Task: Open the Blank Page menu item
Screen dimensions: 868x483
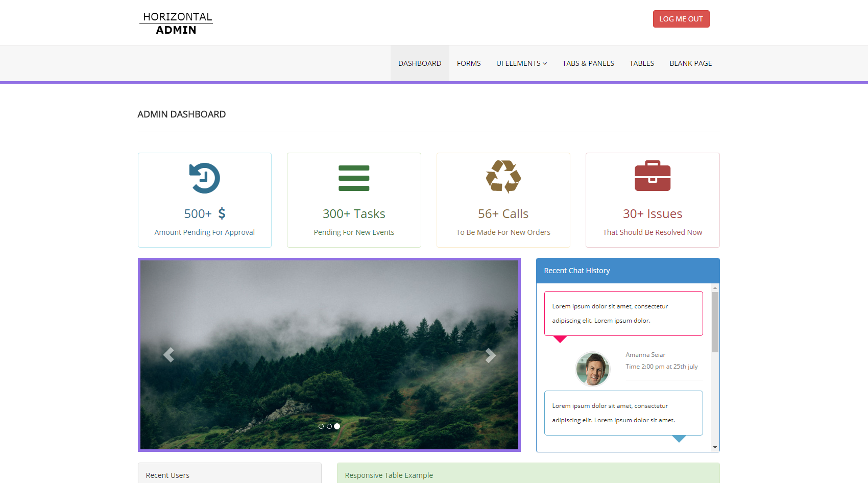Action: click(690, 63)
